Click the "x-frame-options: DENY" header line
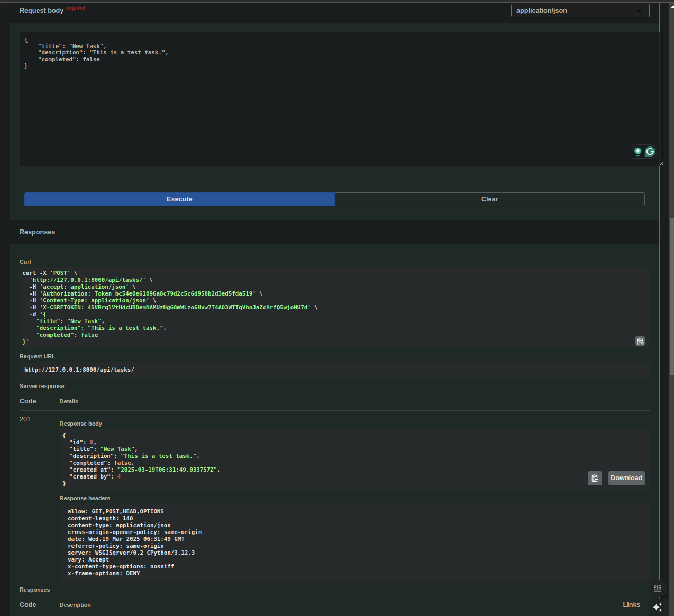The width and height of the screenshot is (674, 616). click(104, 574)
